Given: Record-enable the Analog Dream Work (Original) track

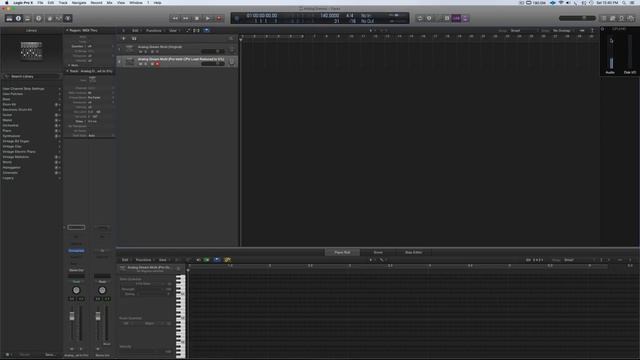Looking at the screenshot, I should click(x=157, y=52).
